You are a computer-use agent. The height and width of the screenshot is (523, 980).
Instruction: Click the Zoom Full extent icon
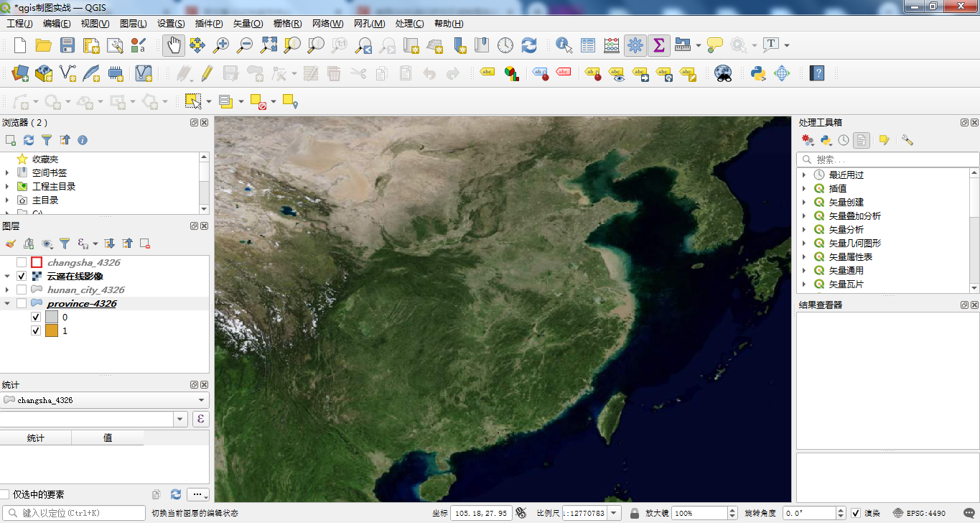269,45
